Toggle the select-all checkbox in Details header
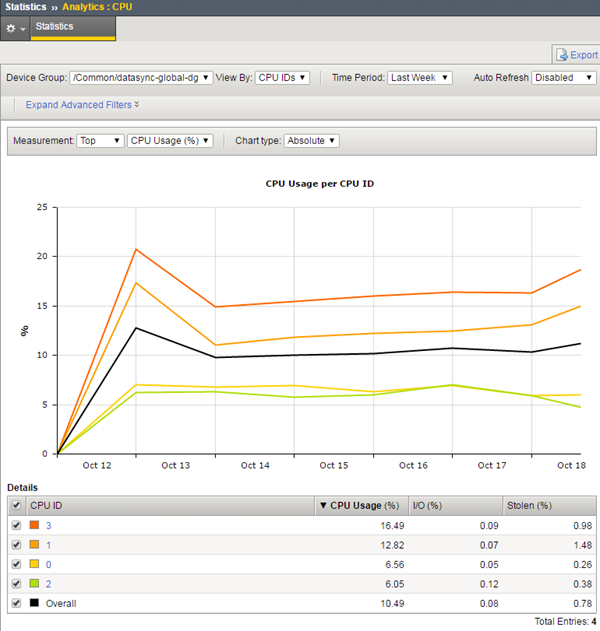 (15, 506)
